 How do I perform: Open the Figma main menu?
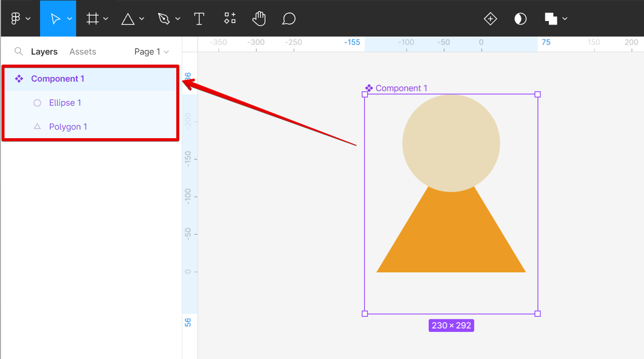pos(16,19)
